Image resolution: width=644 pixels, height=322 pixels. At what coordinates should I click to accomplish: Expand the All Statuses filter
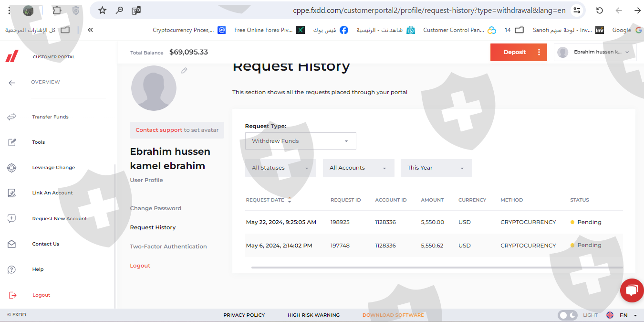click(280, 168)
